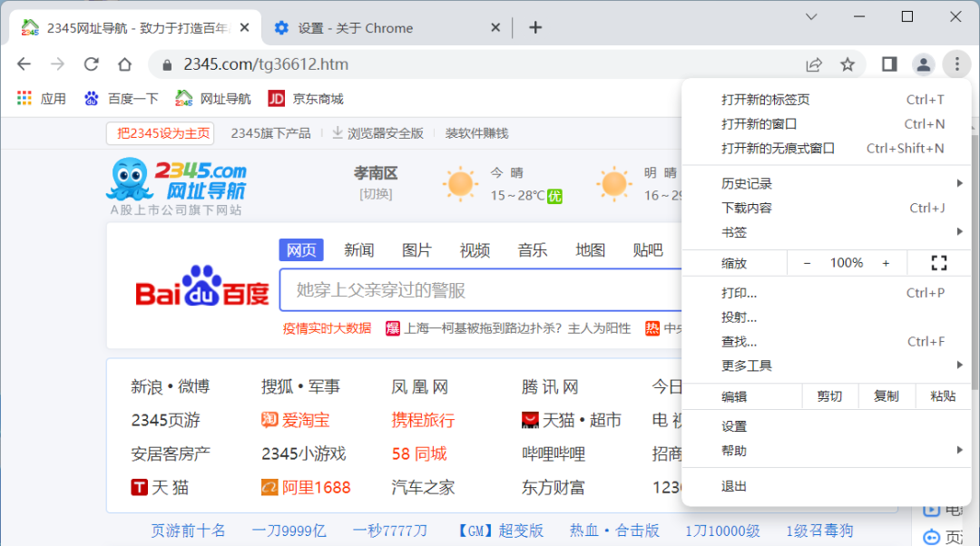
Task: Choose 退出 in the menu
Action: tap(827, 486)
